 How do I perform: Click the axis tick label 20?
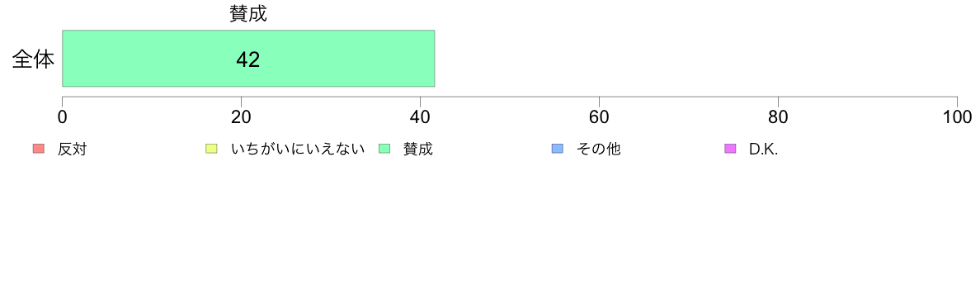pos(241,117)
